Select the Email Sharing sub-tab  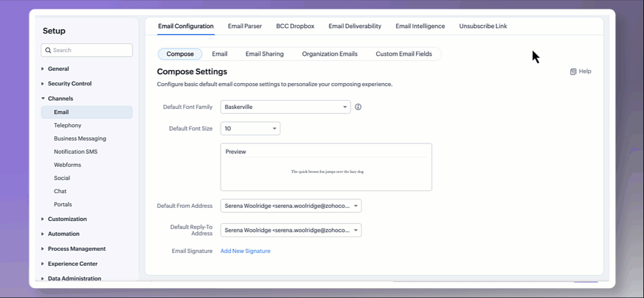click(264, 54)
